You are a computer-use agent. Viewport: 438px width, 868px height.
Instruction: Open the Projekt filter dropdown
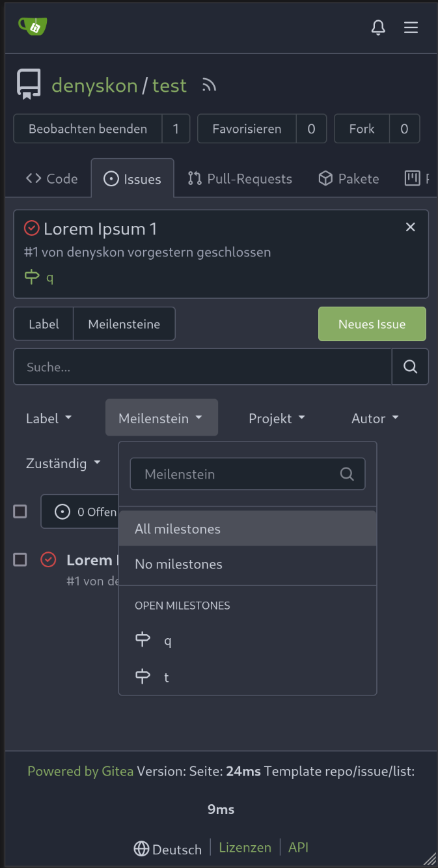point(277,418)
